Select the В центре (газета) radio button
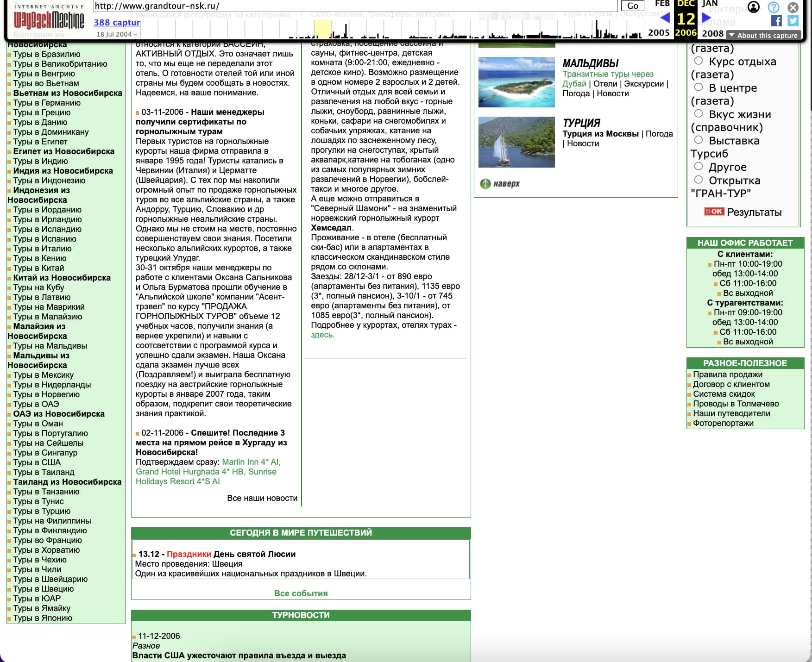 click(x=699, y=87)
